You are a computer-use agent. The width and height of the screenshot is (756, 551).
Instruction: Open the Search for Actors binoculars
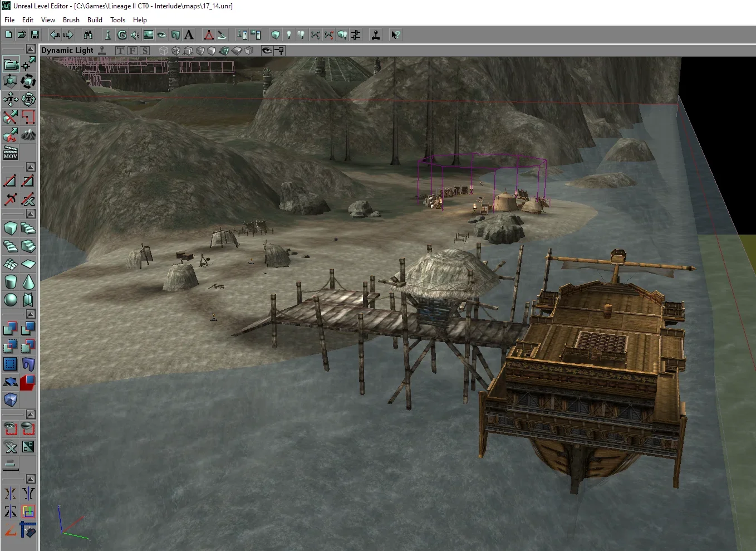point(88,35)
